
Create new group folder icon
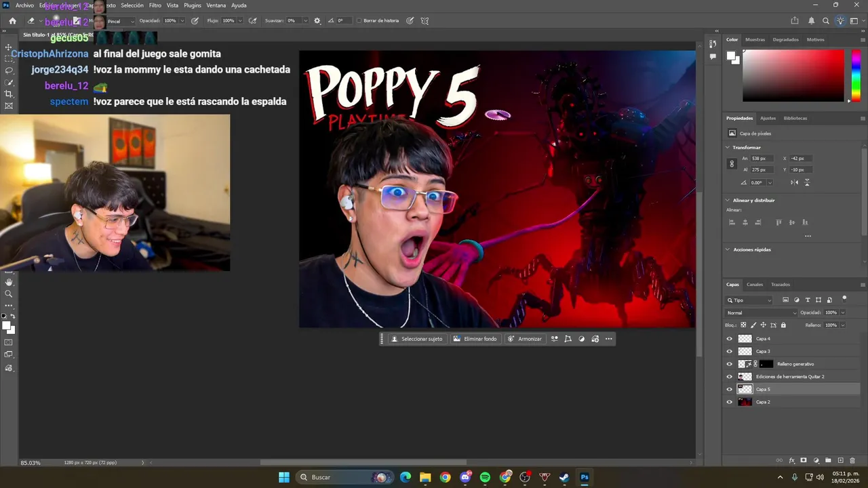pos(828,460)
